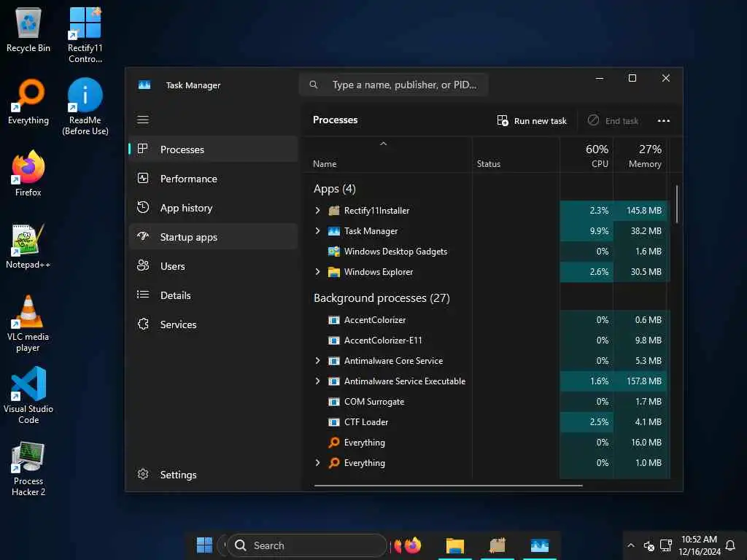This screenshot has width=747, height=560.
Task: Click the App history clock icon
Action: coord(143,207)
